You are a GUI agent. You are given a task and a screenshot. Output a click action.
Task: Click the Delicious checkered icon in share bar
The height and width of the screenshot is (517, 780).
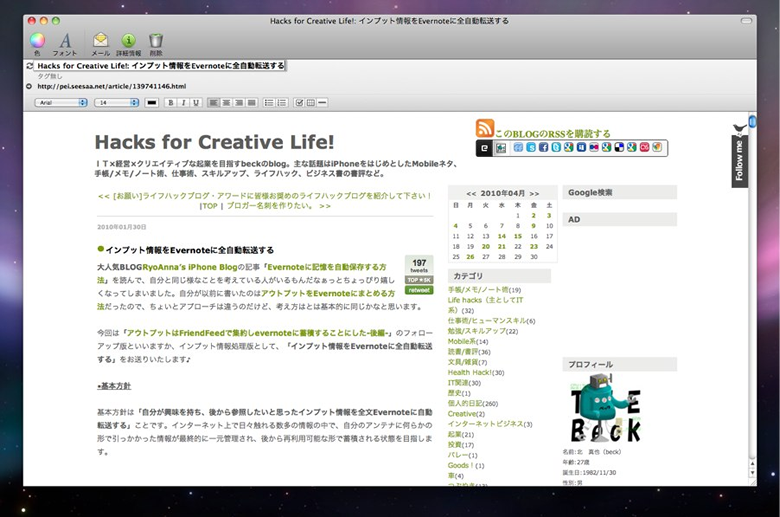point(619,147)
